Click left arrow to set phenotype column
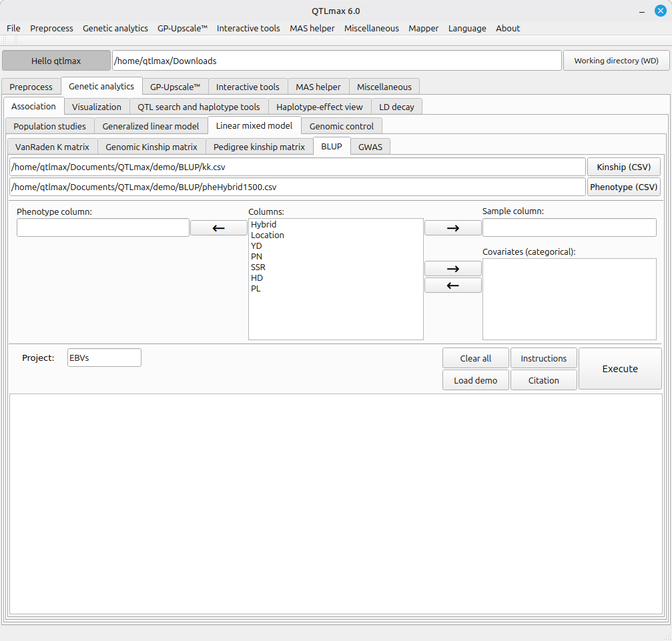The height and width of the screenshot is (641, 672). [x=218, y=228]
